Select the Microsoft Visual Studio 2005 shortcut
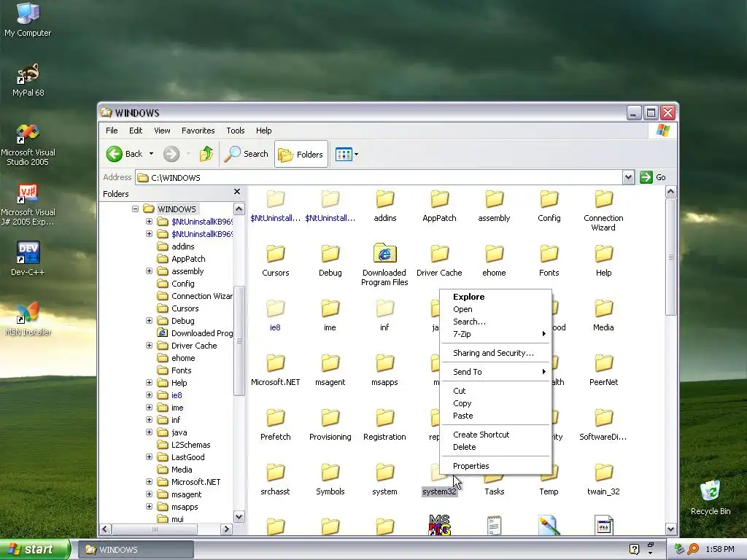Image resolution: width=747 pixels, height=560 pixels. click(28, 145)
